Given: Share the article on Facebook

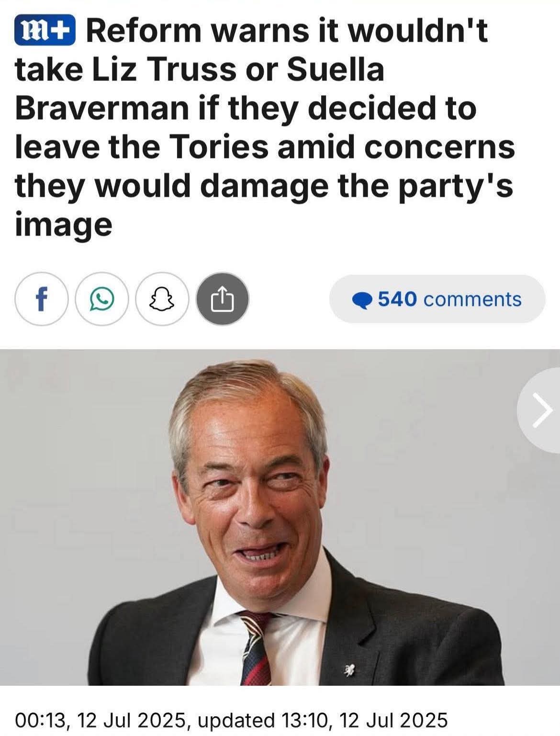Looking at the screenshot, I should click(42, 299).
